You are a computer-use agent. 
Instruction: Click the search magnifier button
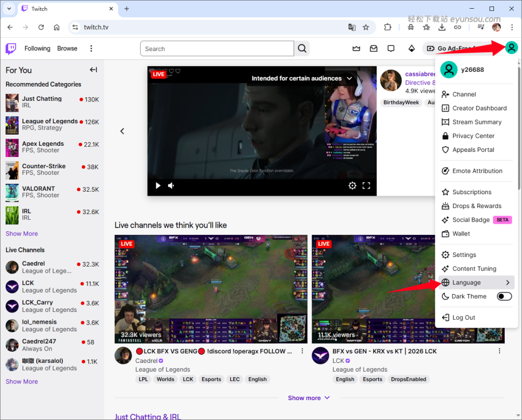302,48
